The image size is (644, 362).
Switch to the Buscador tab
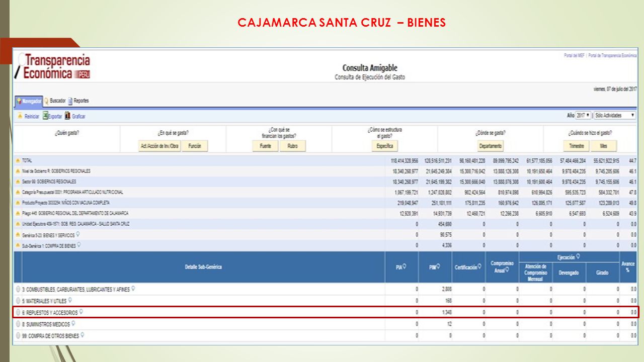pos(55,101)
